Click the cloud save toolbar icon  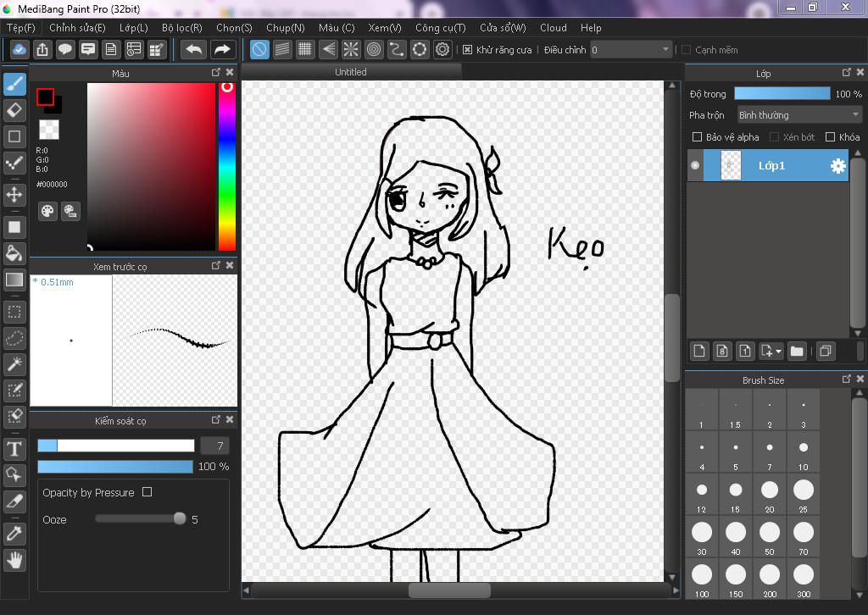click(x=19, y=50)
